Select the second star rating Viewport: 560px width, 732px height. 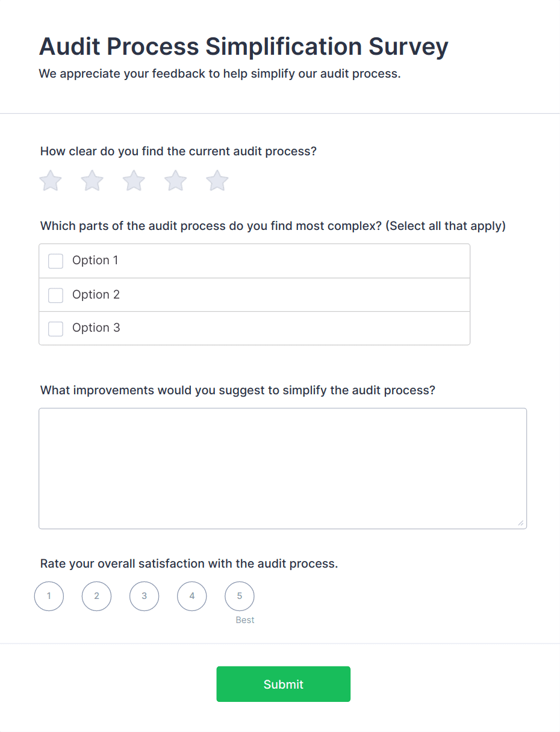(92, 181)
